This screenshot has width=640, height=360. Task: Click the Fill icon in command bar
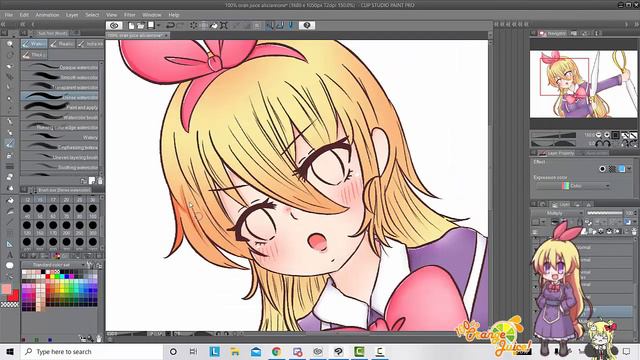pos(213,25)
